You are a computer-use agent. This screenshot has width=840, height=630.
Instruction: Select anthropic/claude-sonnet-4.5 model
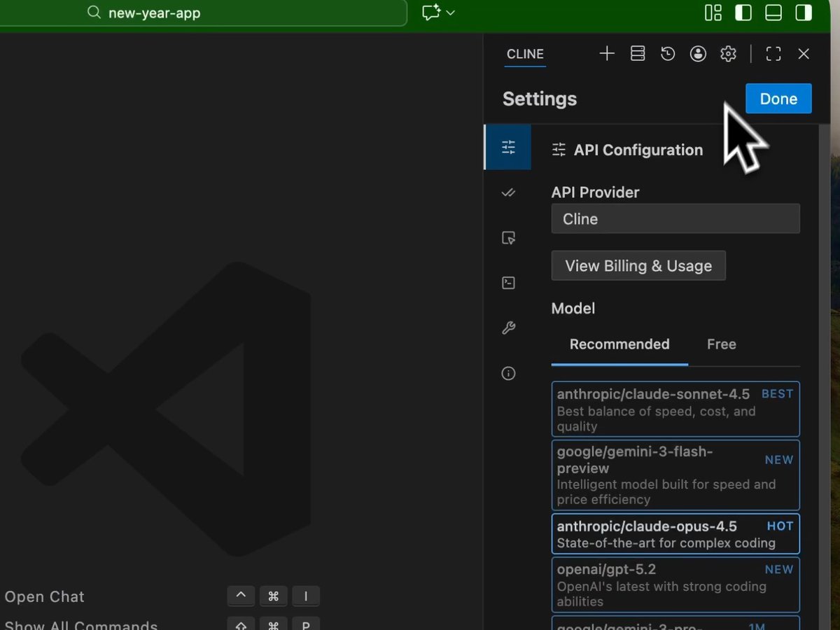pyautogui.click(x=675, y=409)
